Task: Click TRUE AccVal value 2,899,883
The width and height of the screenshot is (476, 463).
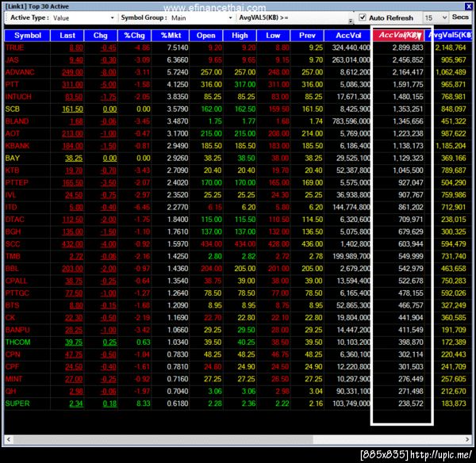Action: pyautogui.click(x=408, y=48)
